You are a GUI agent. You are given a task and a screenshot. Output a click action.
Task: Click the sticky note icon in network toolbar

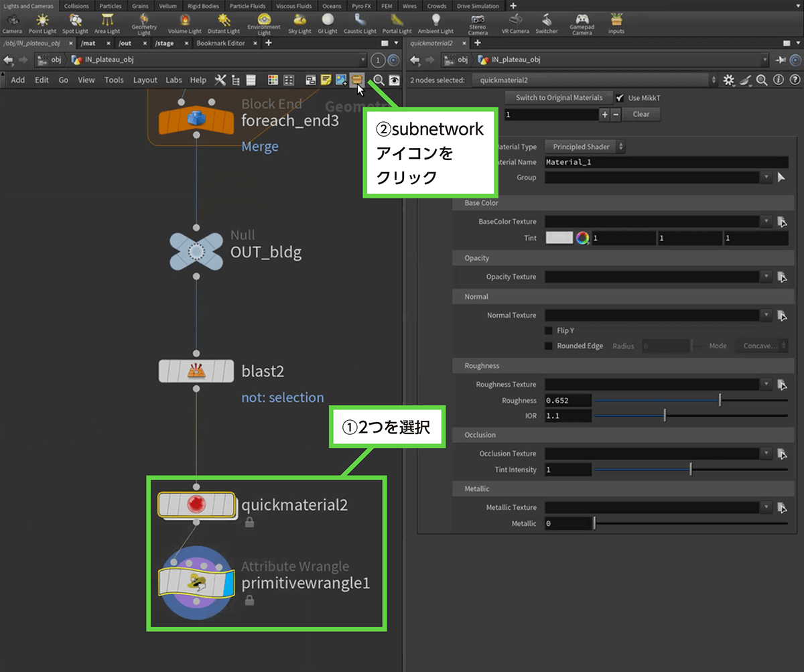326,80
